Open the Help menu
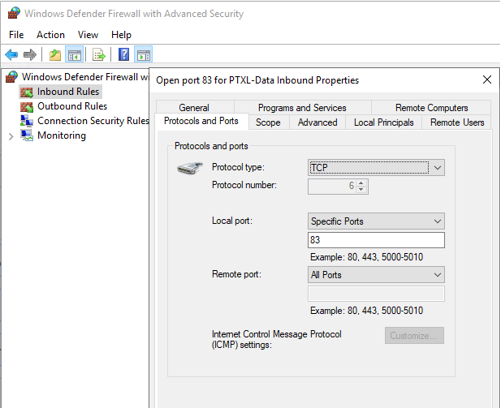Viewport: 500px width, 408px height. (121, 35)
